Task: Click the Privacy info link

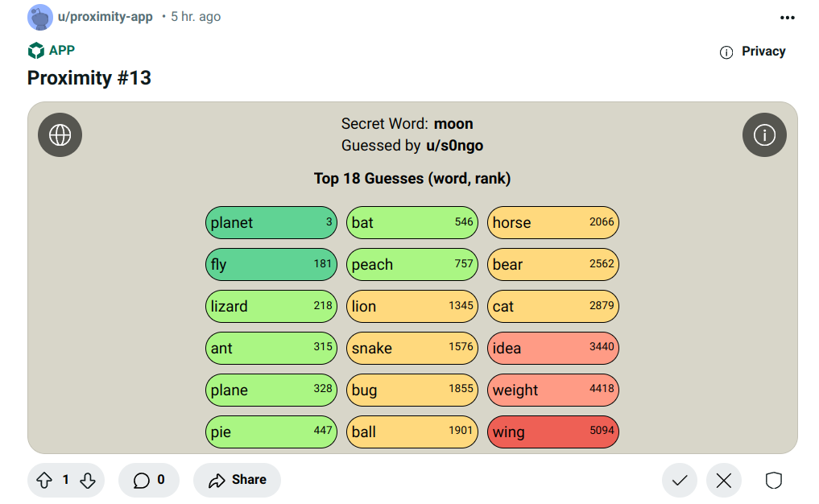Action: click(x=753, y=52)
